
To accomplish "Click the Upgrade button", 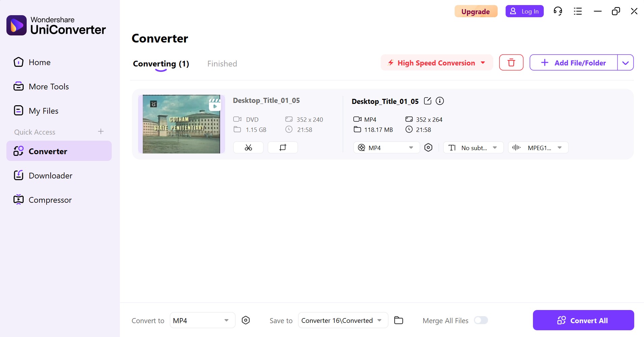I will click(x=476, y=11).
